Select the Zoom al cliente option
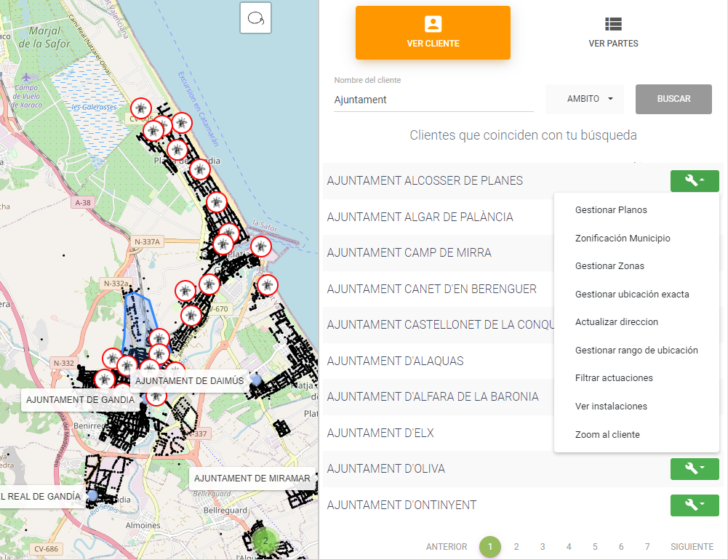728x560 pixels. click(636, 435)
